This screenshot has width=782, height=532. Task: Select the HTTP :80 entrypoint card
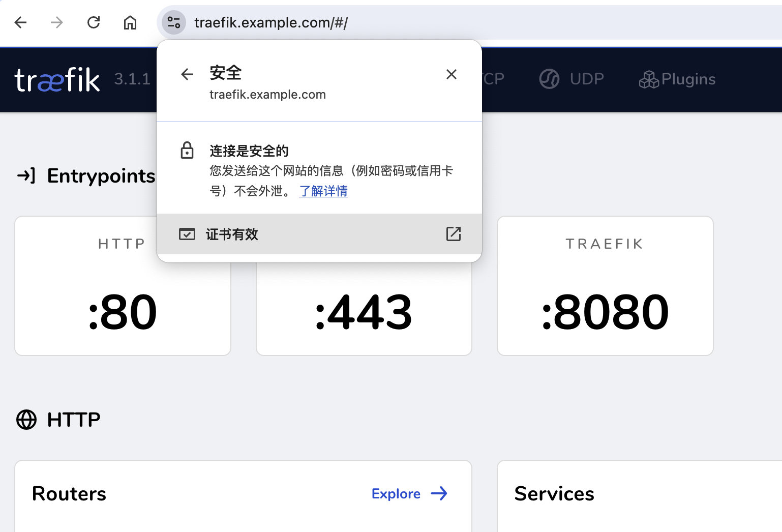[x=123, y=286]
